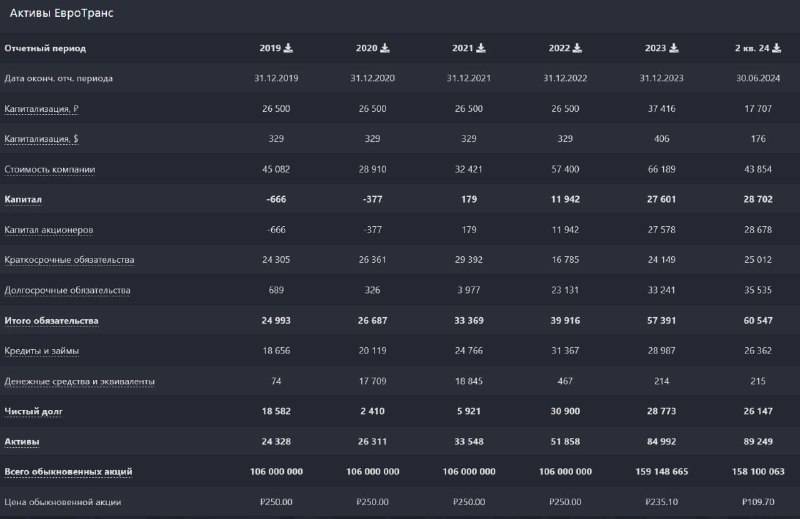
Task: Click the Активы ЕвроТранс title
Action: point(61,13)
